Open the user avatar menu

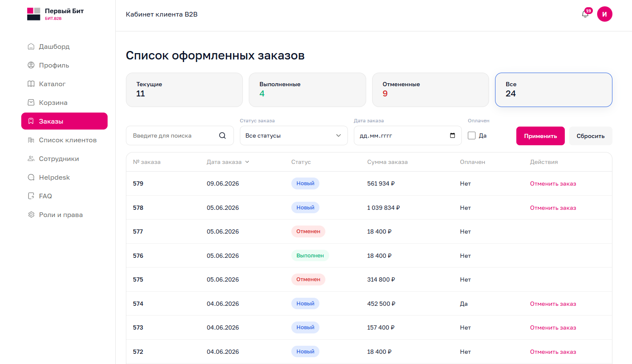[604, 14]
